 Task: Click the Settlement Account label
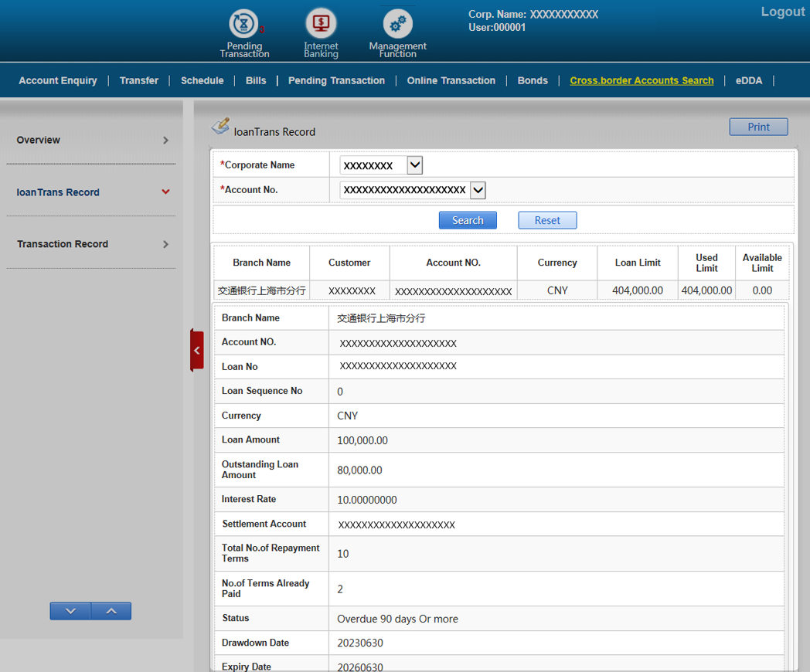[x=264, y=524]
